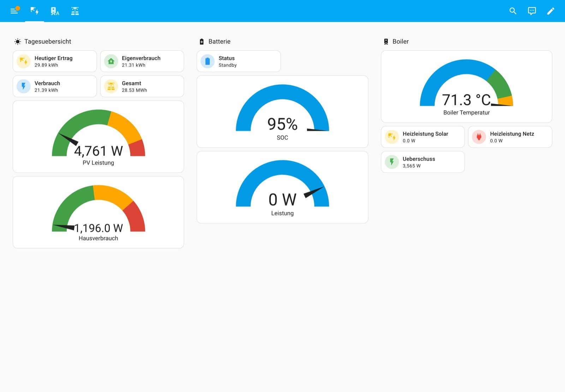Click the Heizleistung Netz plug icon
The image size is (565, 392).
click(479, 137)
